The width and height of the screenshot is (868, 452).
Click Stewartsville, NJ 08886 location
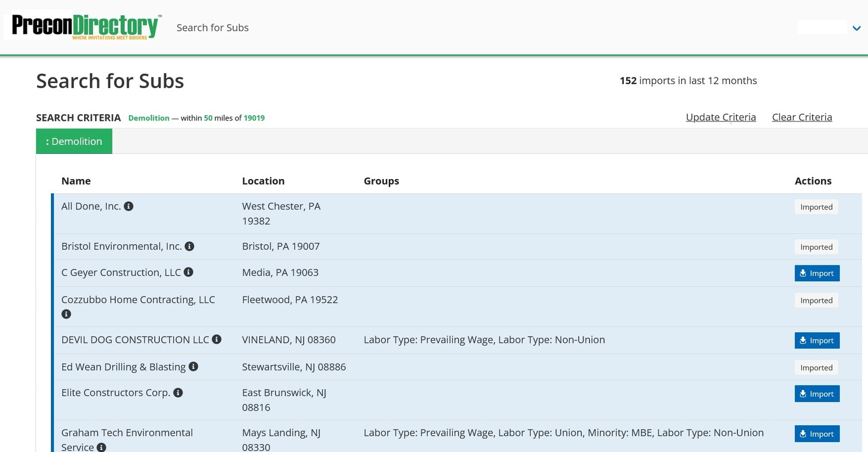pyautogui.click(x=294, y=367)
